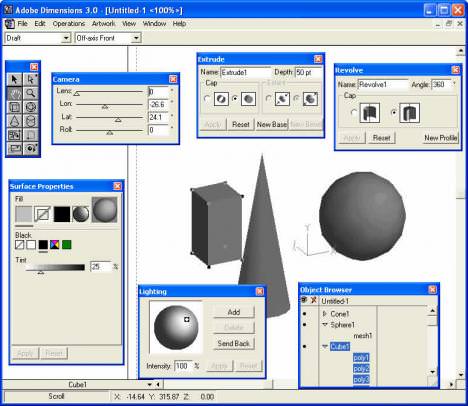Open the Artwork menu
468x406 pixels.
(103, 24)
